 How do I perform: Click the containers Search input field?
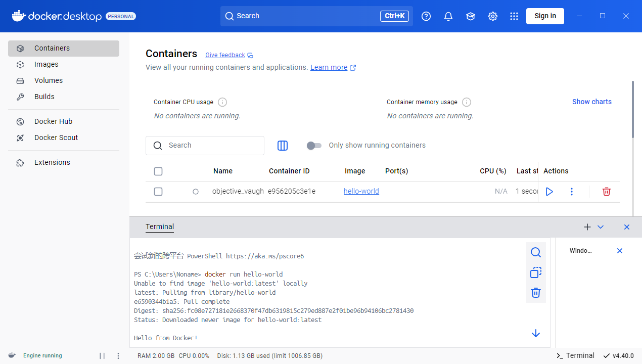[x=205, y=146]
